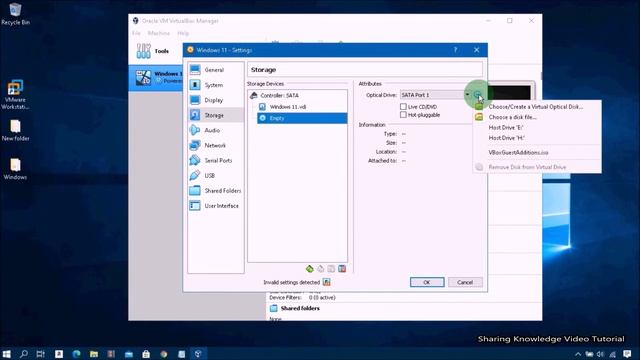Open the Windows desktop file icon

point(15,169)
